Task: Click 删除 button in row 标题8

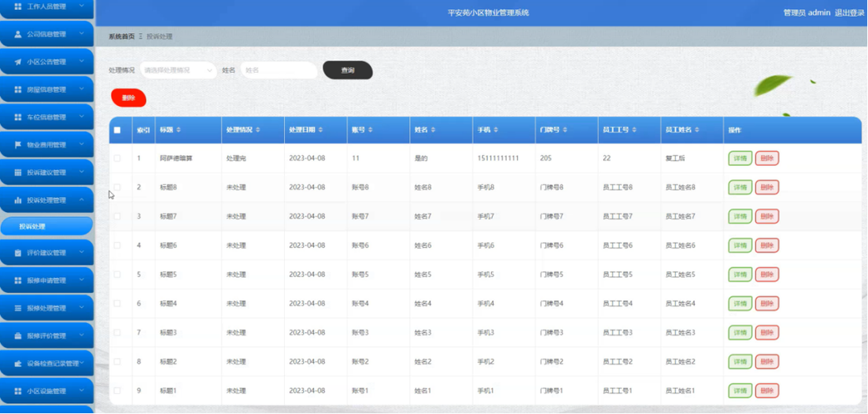Action: 767,187
